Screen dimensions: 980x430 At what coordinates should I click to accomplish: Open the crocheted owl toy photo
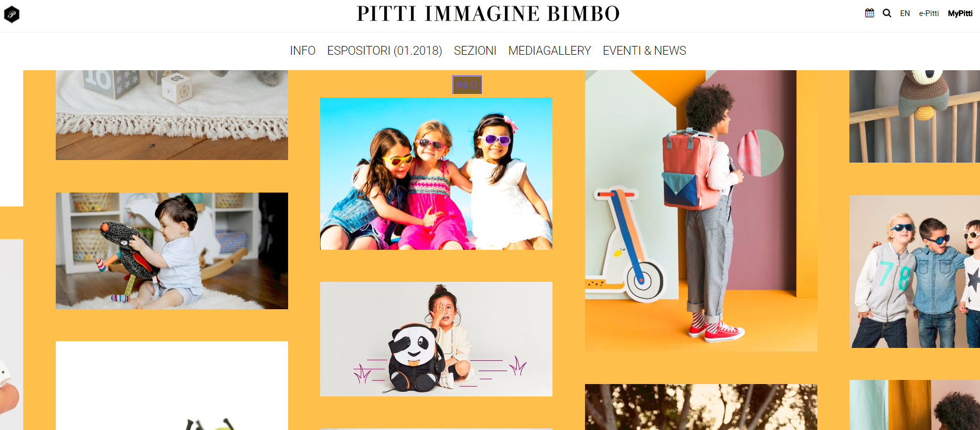(x=914, y=117)
